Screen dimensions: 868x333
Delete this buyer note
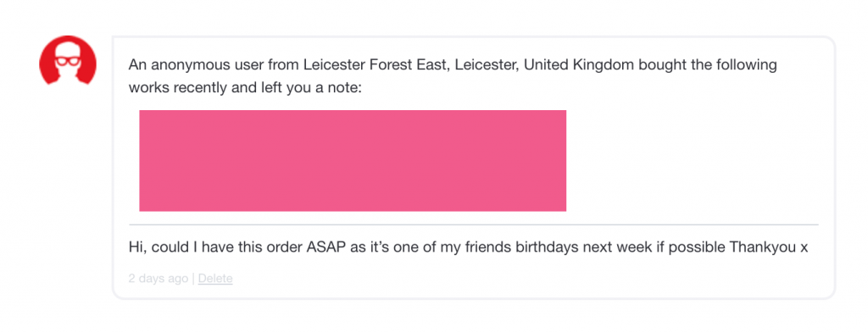pyautogui.click(x=215, y=278)
